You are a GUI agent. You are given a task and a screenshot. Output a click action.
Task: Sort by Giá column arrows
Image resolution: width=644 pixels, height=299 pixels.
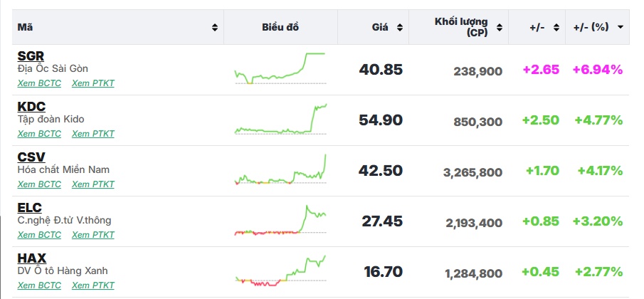(400, 28)
